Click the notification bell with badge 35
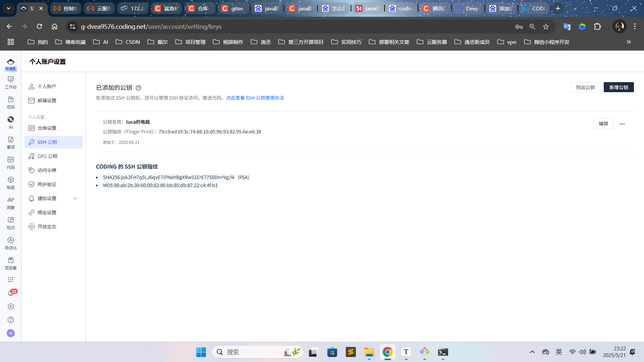This screenshot has height=362, width=644. pyautogui.click(x=11, y=293)
